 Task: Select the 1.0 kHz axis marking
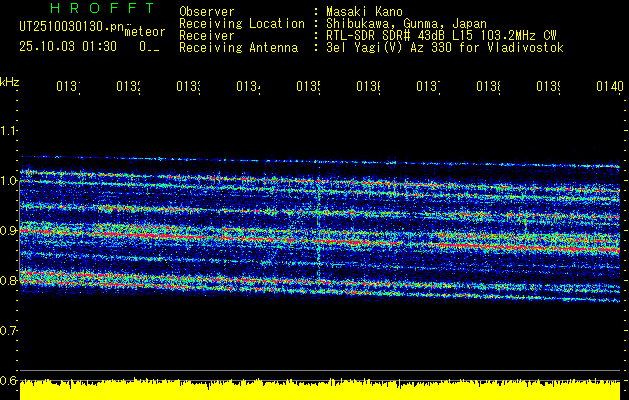(x=9, y=181)
